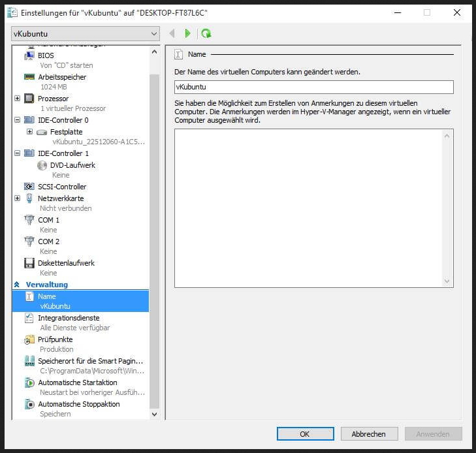The width and height of the screenshot is (476, 453).
Task: Expand the Netzwerkkarte tree node
Action: tap(18, 198)
